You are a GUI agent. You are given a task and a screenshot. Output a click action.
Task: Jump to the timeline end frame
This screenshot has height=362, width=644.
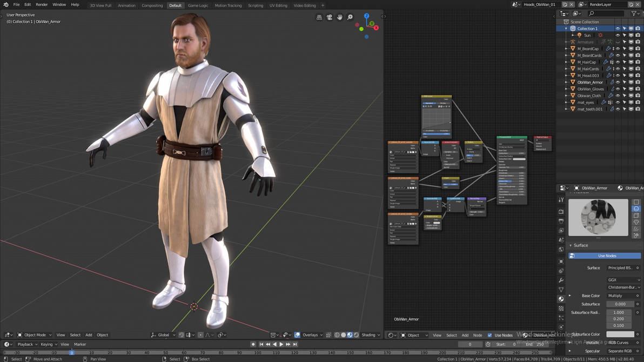tap(295, 344)
